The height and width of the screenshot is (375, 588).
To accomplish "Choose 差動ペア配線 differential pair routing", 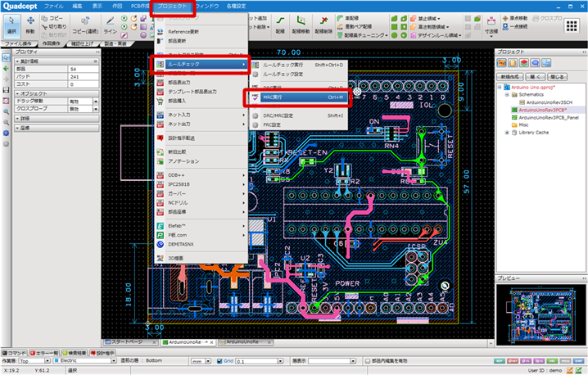I will point(355,27).
